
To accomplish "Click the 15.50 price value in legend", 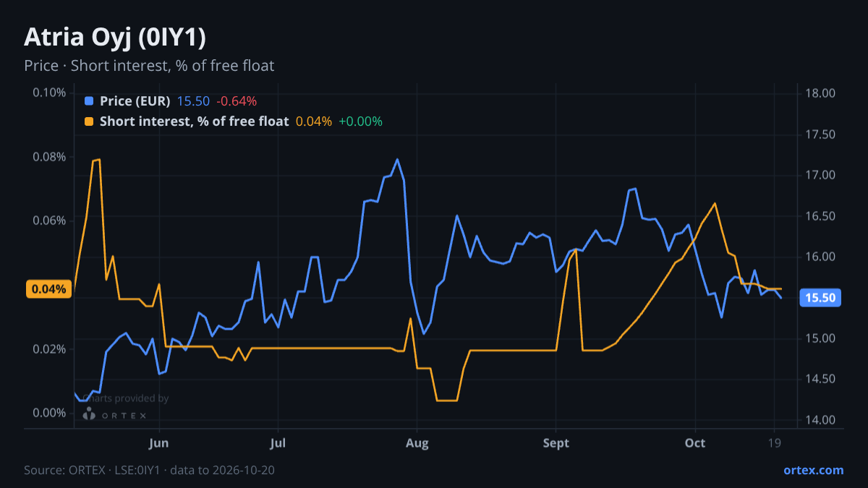I will coord(193,101).
